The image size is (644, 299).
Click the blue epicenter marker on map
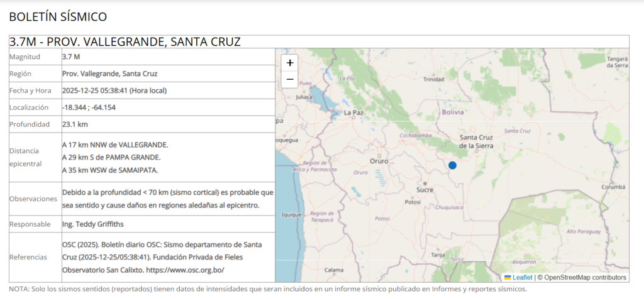point(452,165)
